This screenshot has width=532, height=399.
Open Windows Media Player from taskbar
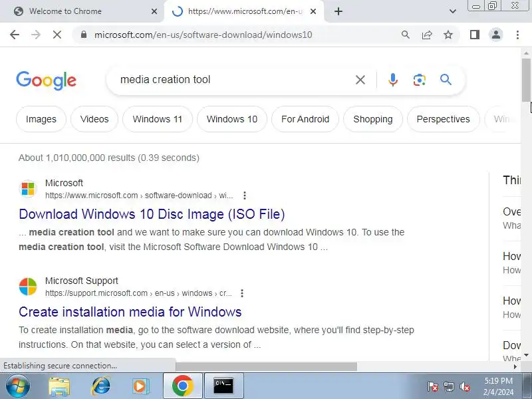coord(140,386)
